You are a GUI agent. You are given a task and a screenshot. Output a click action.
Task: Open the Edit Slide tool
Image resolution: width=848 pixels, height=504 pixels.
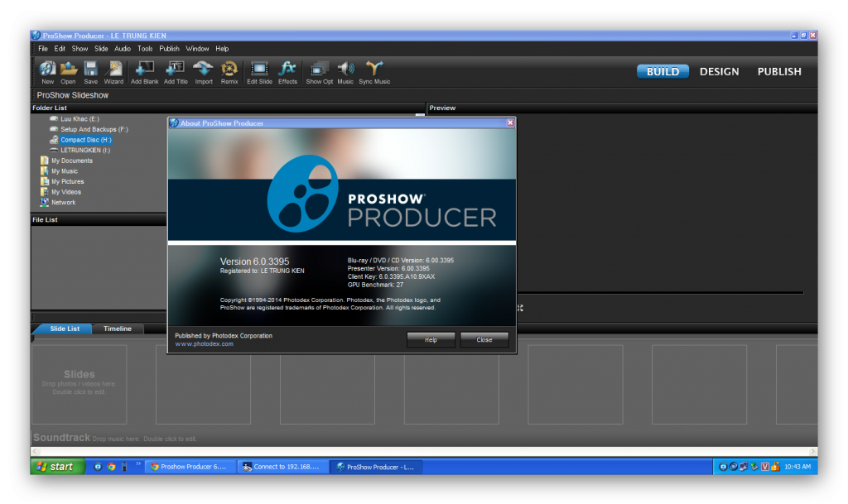pyautogui.click(x=259, y=72)
